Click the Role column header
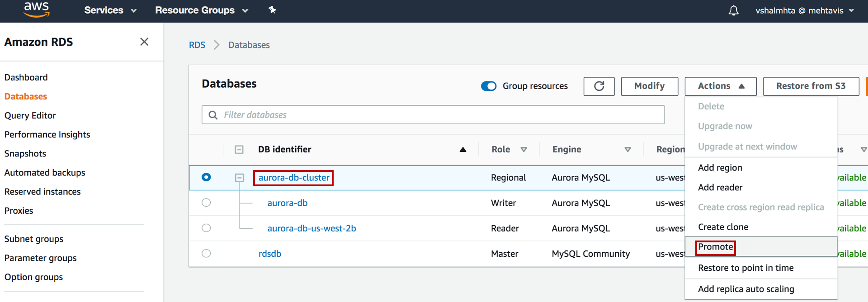The image size is (868, 302). (x=501, y=149)
